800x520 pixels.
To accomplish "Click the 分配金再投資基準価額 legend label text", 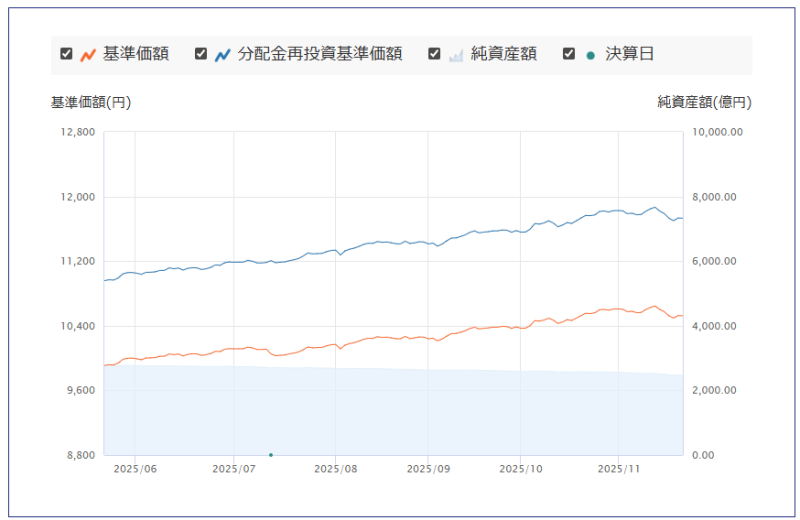I will pyautogui.click(x=320, y=54).
